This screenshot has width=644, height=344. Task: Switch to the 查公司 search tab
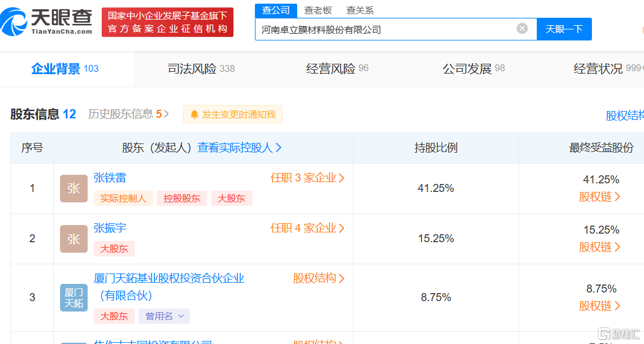276,10
